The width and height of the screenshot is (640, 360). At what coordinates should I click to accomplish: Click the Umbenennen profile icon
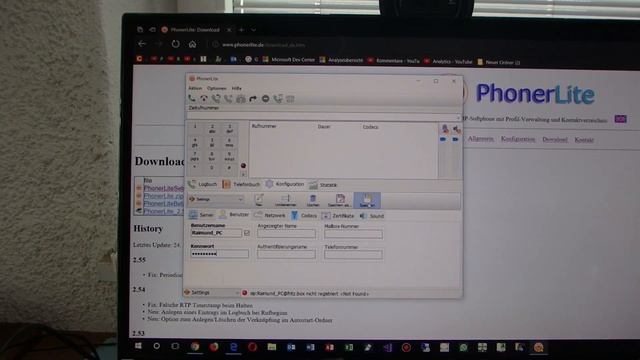coord(285,200)
